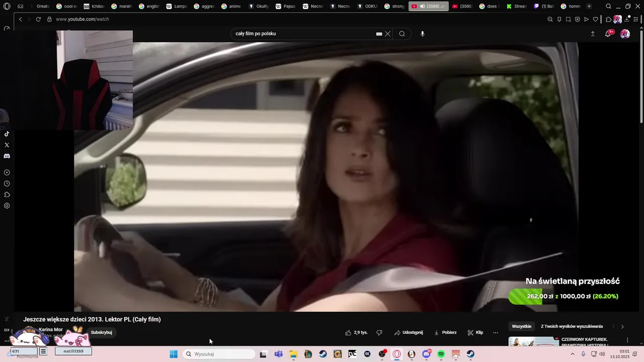The height and width of the screenshot is (362, 644).
Task: Switch to the 'Papus' Wikipedia tab
Action: coord(286,7)
